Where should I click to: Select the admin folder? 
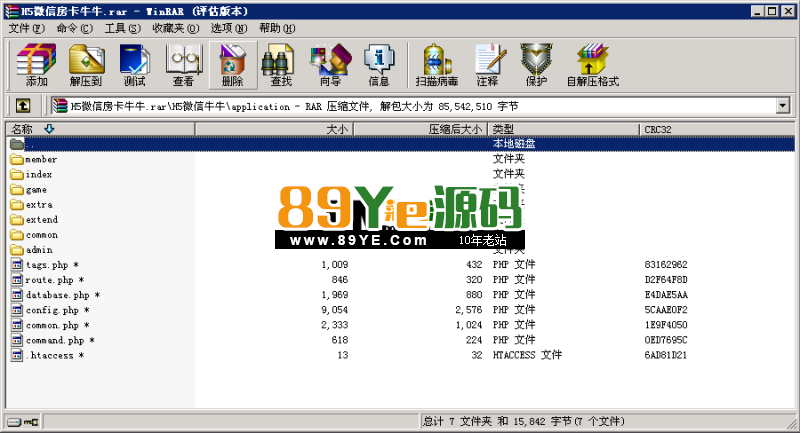click(x=41, y=250)
